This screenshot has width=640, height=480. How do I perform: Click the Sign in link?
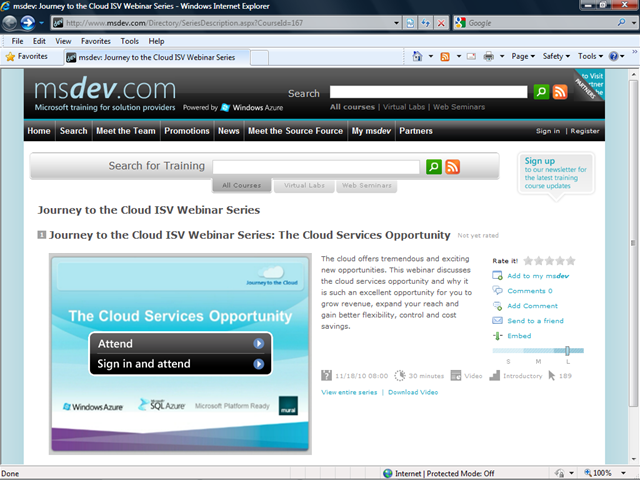(548, 131)
